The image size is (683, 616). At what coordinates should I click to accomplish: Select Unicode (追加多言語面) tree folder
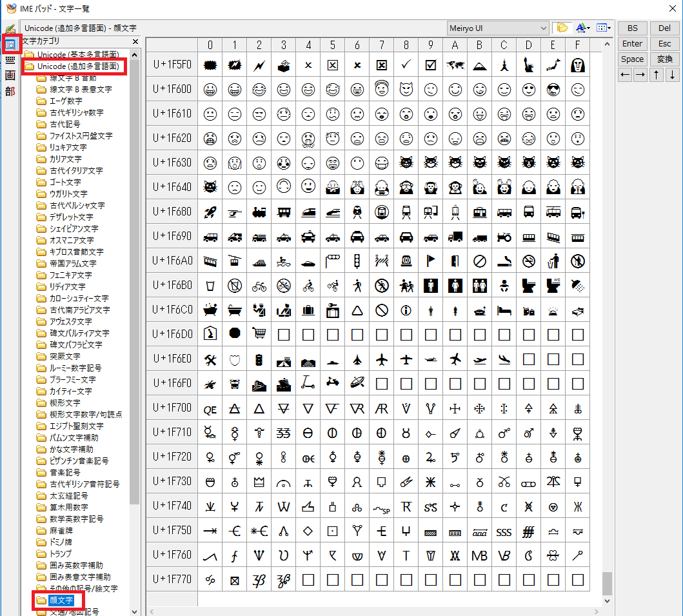click(x=73, y=66)
